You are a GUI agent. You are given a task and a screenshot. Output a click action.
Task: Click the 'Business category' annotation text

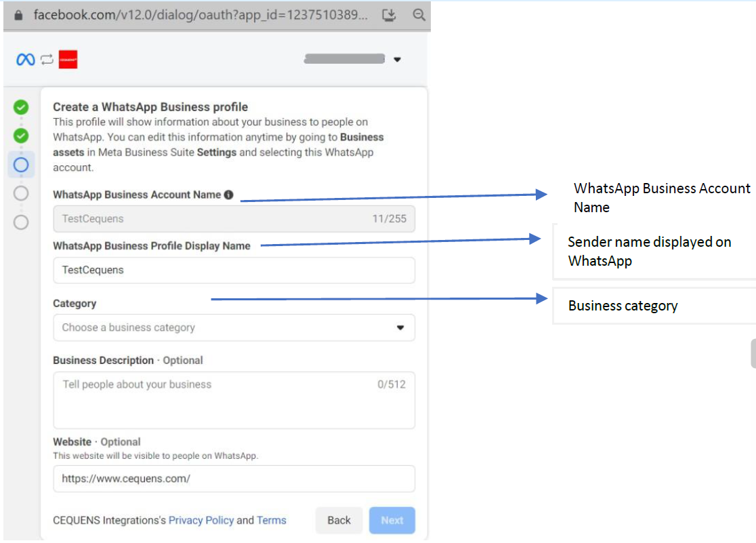point(623,306)
